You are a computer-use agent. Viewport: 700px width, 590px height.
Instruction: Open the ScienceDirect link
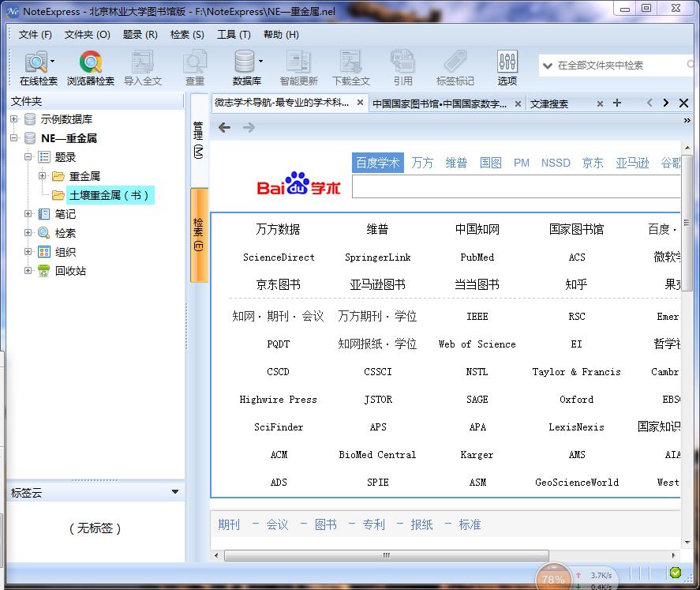pyautogui.click(x=279, y=257)
